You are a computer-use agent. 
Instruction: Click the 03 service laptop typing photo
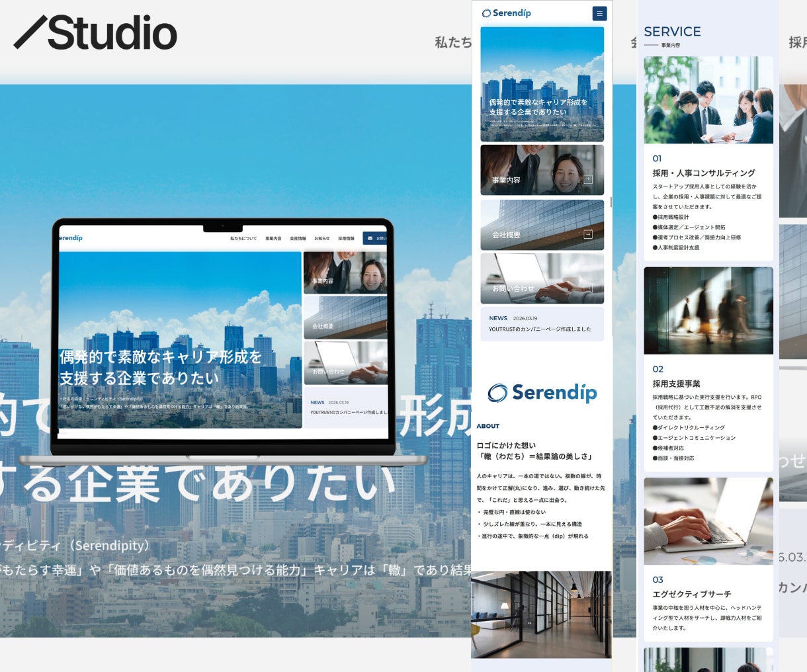click(708, 521)
